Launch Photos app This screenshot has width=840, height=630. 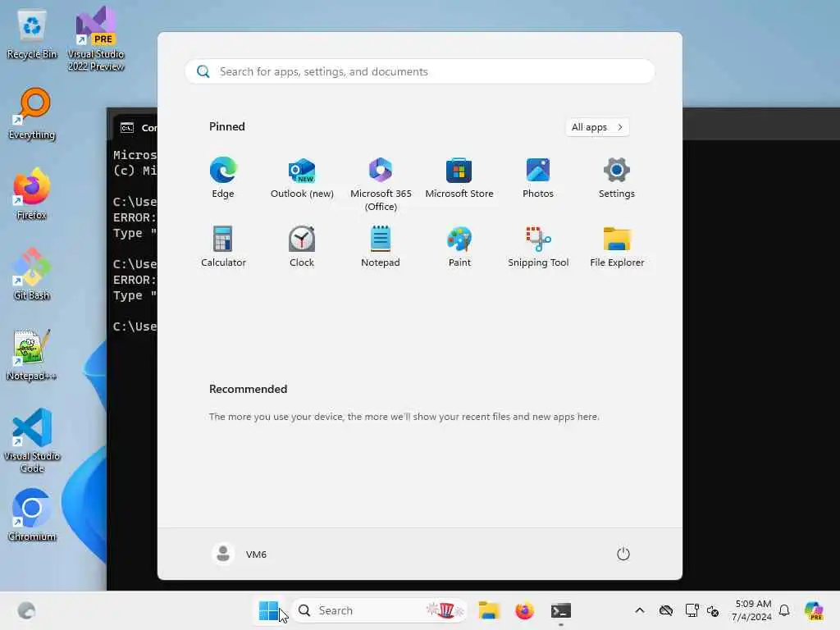coord(538,178)
